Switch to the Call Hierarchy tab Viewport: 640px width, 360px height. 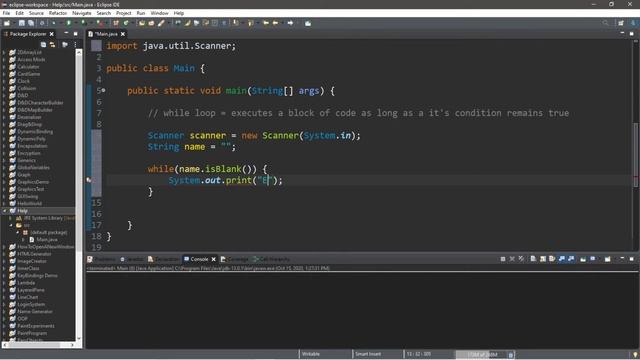(271, 259)
